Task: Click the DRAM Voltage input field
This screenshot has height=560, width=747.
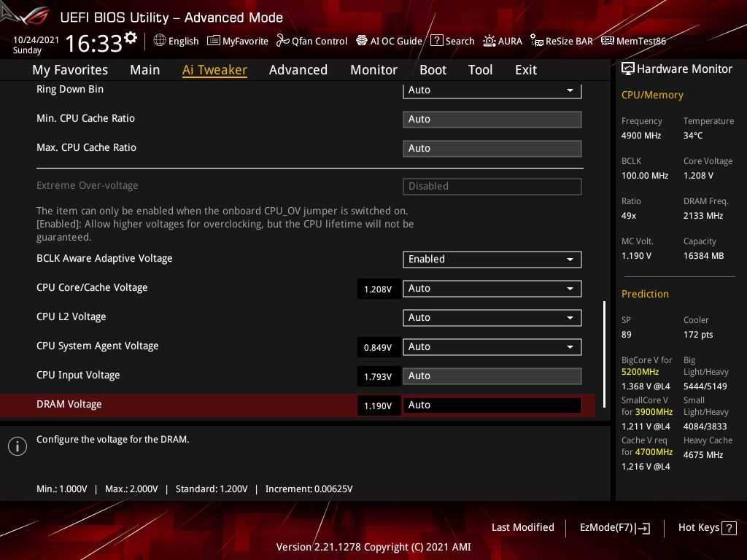Action: pos(492,405)
